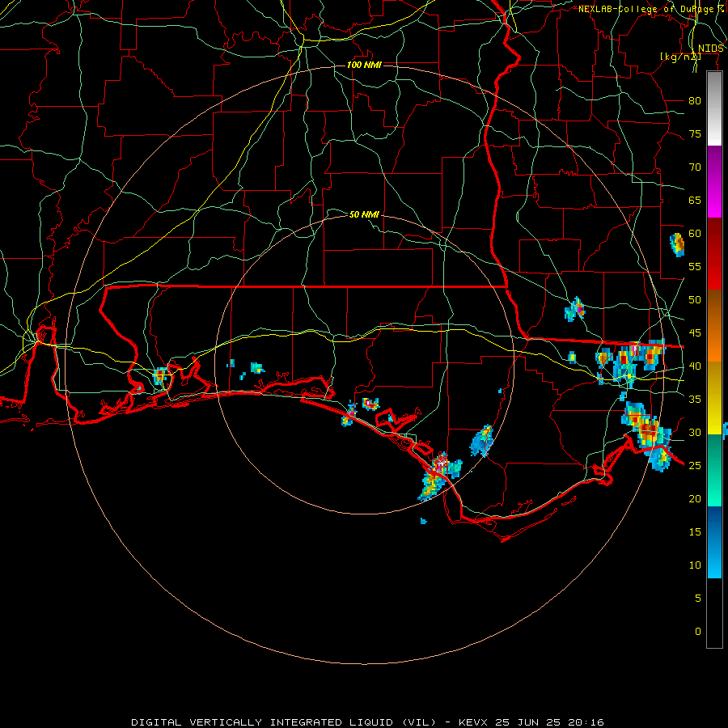Click the 40 value on the color scale
The width and height of the screenshot is (728, 728).
coord(695,366)
